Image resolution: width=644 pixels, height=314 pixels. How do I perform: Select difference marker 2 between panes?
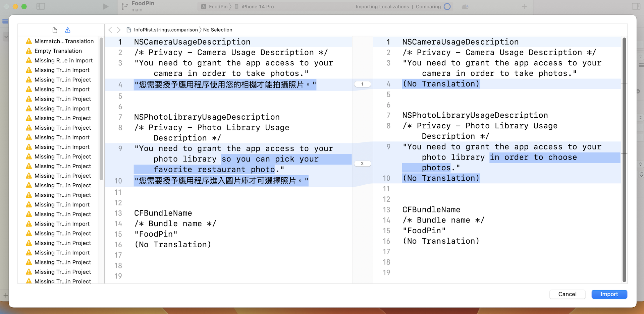[362, 164]
